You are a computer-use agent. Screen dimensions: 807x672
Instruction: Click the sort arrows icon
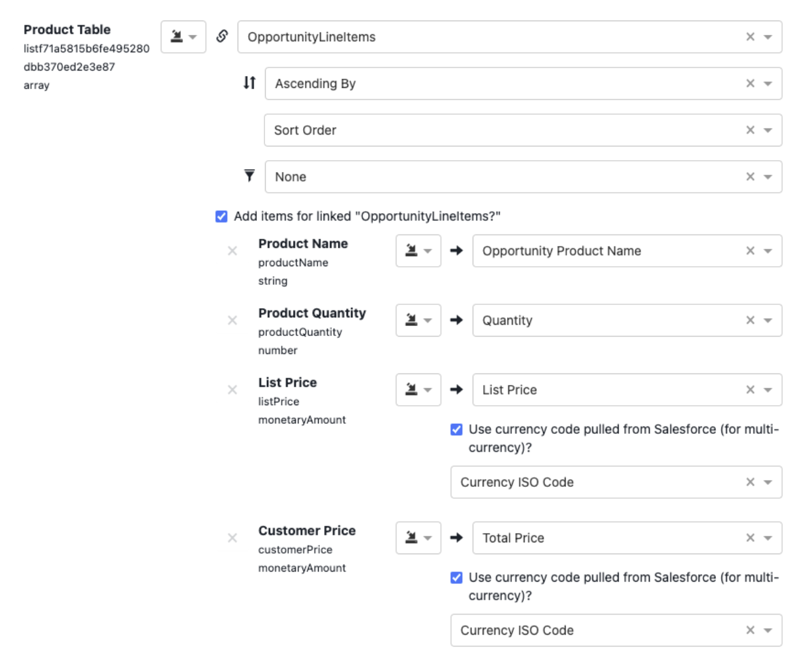pyautogui.click(x=249, y=83)
